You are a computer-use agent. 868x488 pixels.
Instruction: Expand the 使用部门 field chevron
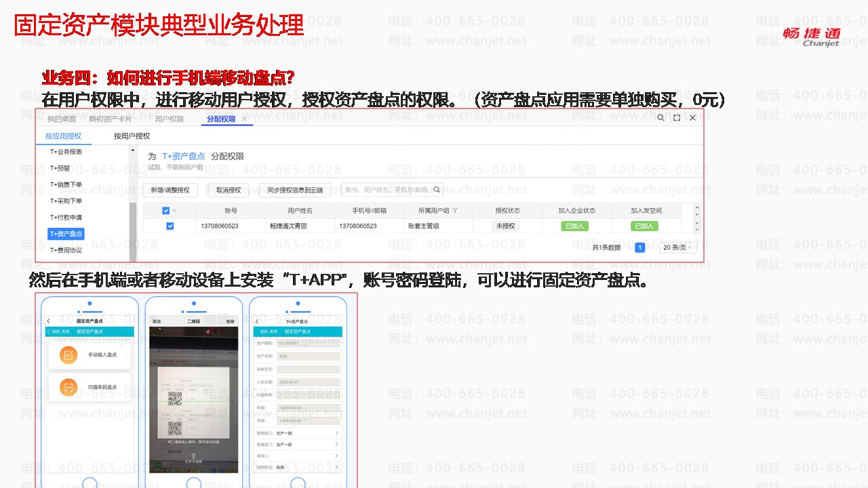(336, 434)
